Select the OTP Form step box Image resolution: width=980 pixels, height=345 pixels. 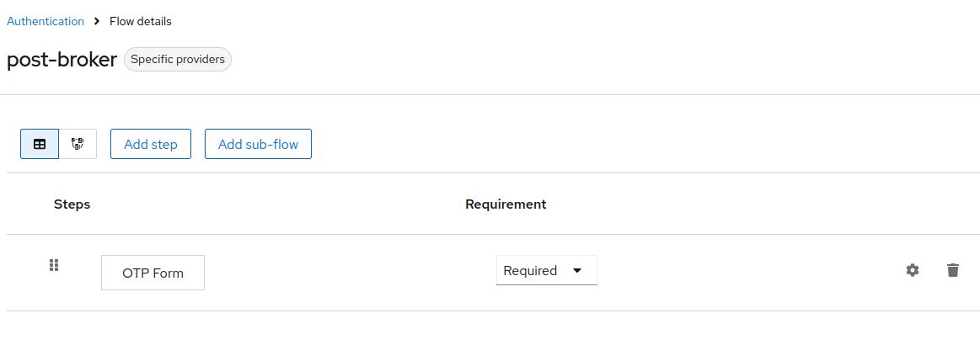[x=153, y=273]
